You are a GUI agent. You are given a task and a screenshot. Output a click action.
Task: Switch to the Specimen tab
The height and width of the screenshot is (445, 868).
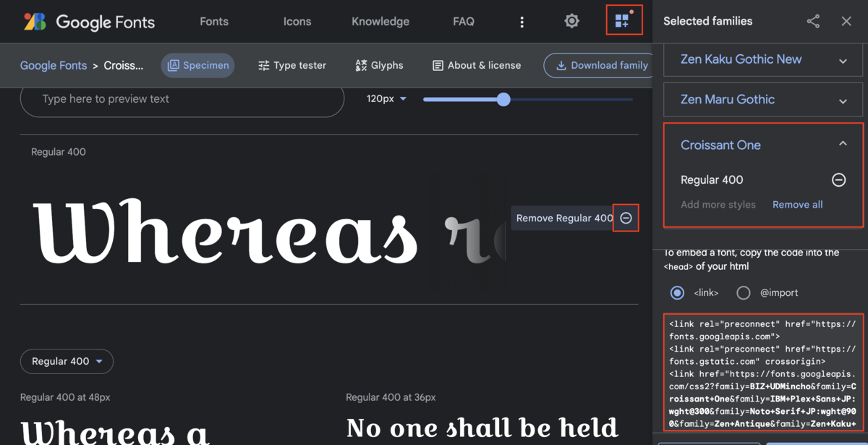198,65
